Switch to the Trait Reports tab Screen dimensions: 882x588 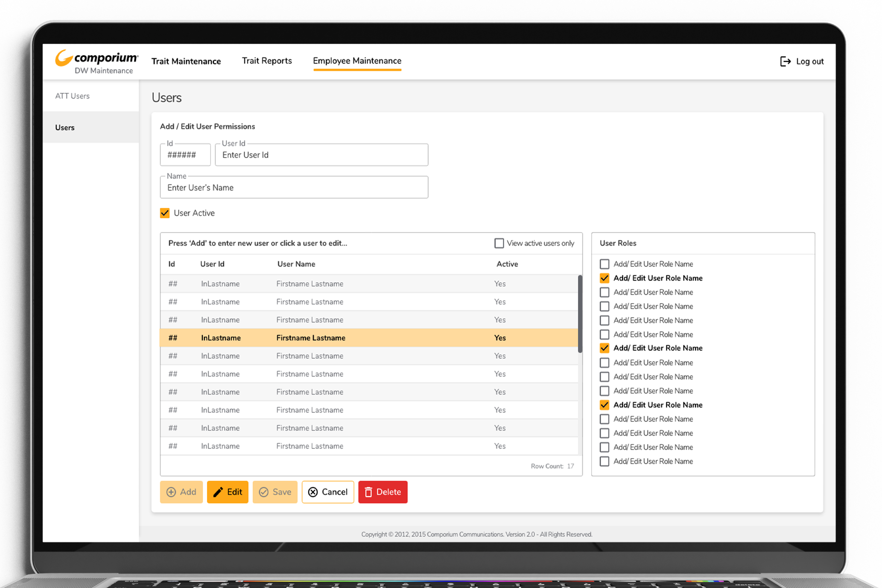tap(267, 61)
